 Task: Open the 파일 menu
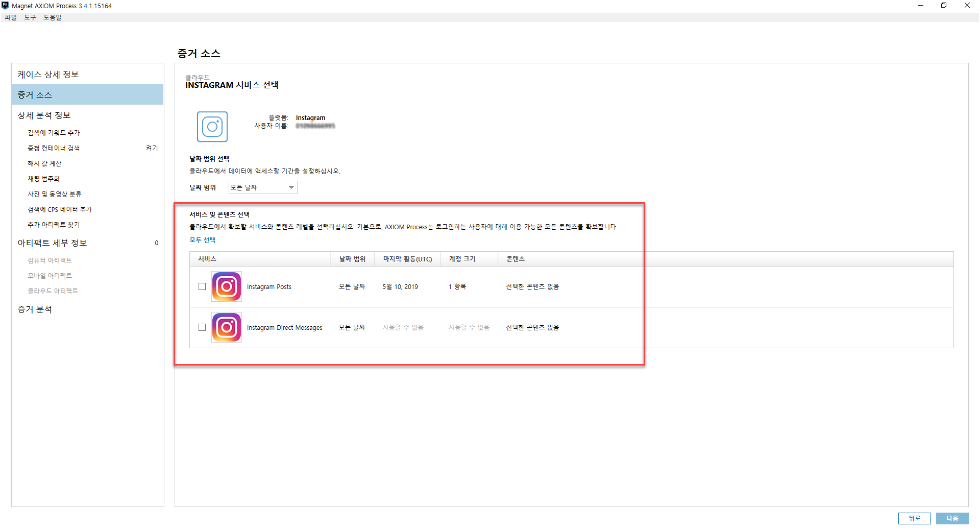(11, 17)
